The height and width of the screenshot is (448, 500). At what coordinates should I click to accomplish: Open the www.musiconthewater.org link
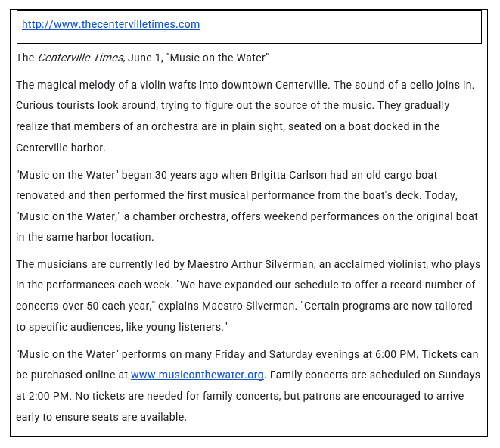197,375
